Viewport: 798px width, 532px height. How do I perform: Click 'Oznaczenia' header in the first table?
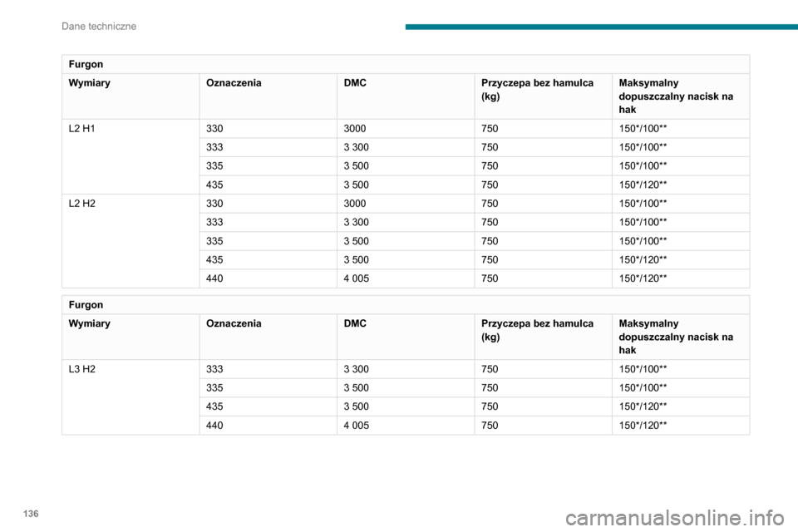tap(234, 84)
